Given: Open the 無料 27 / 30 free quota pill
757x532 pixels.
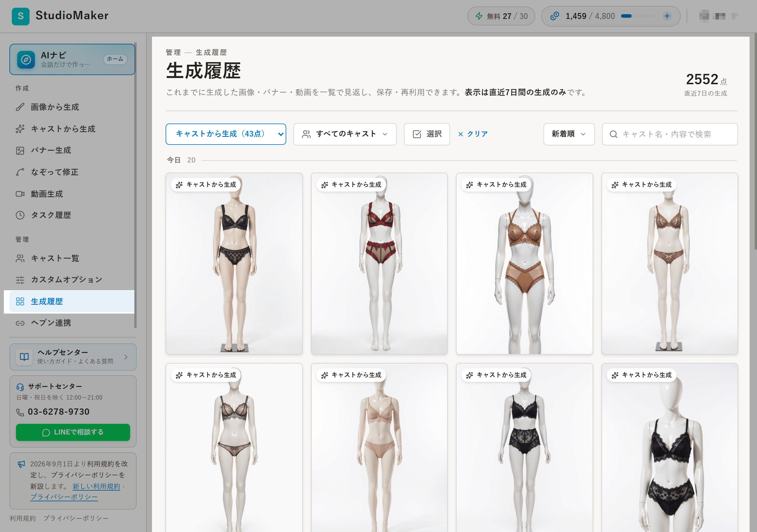Looking at the screenshot, I should [501, 16].
